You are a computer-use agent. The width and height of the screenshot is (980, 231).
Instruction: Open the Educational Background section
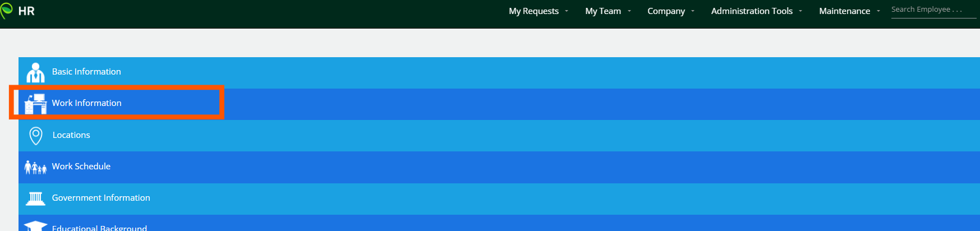coord(99,227)
